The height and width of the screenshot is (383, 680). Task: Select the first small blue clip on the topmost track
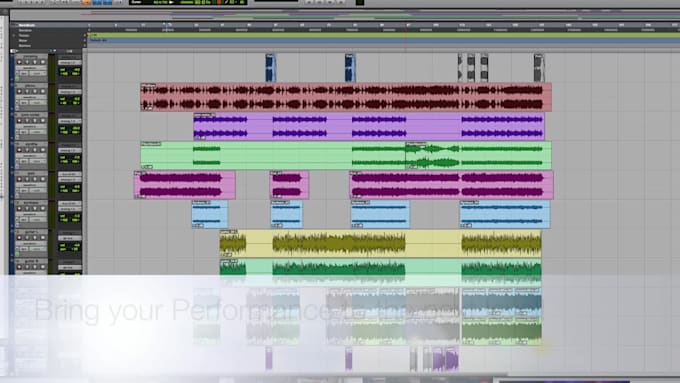tap(270, 68)
